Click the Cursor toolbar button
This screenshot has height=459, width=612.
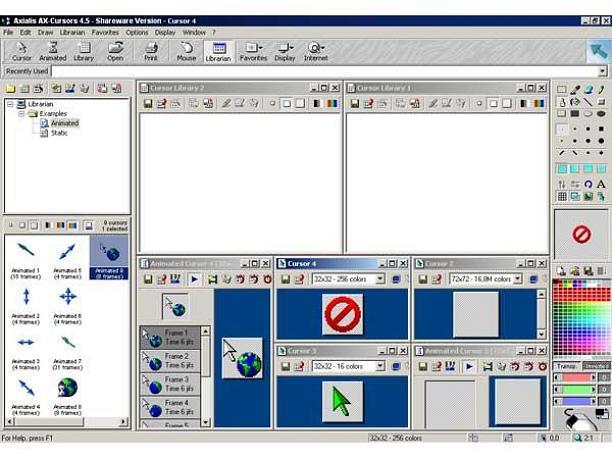coord(21,52)
